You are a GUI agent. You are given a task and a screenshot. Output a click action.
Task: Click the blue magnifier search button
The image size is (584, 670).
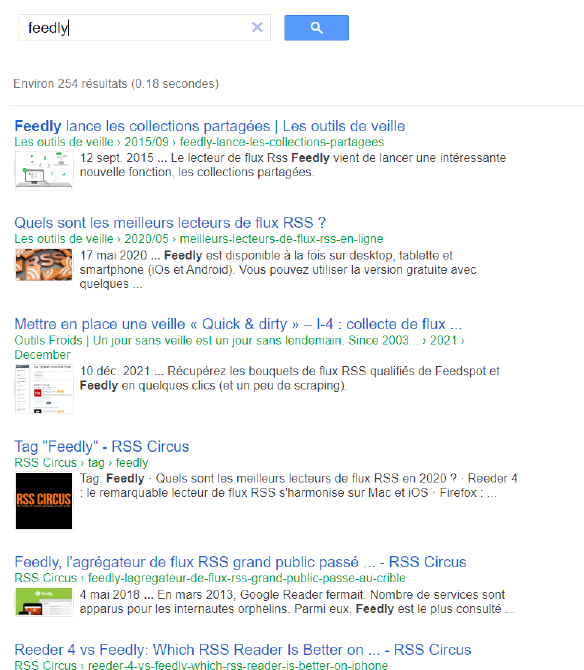[316, 28]
